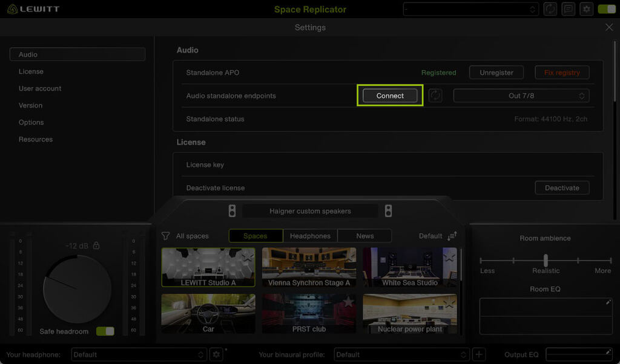The height and width of the screenshot is (364, 620).
Task: Select White Sea Studio space
Action: 410,267
